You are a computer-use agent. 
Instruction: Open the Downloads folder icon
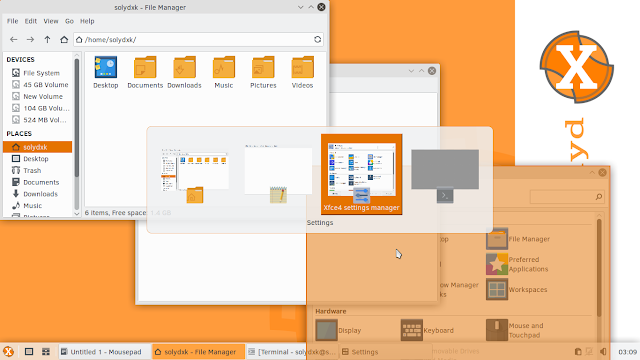(x=184, y=67)
